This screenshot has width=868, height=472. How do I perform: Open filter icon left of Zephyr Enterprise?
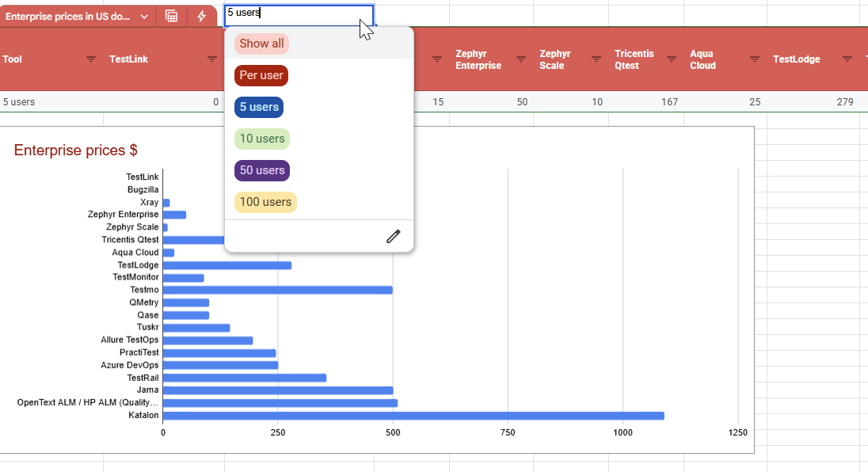click(436, 59)
